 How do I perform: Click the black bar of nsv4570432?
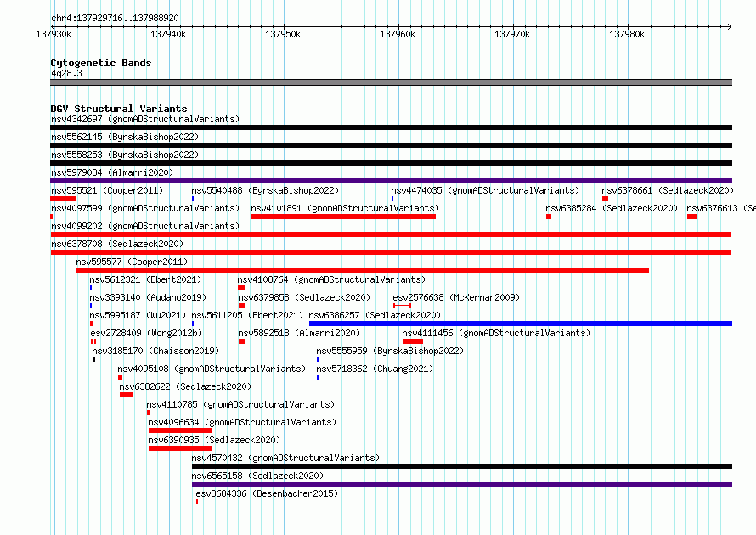pyautogui.click(x=462, y=466)
